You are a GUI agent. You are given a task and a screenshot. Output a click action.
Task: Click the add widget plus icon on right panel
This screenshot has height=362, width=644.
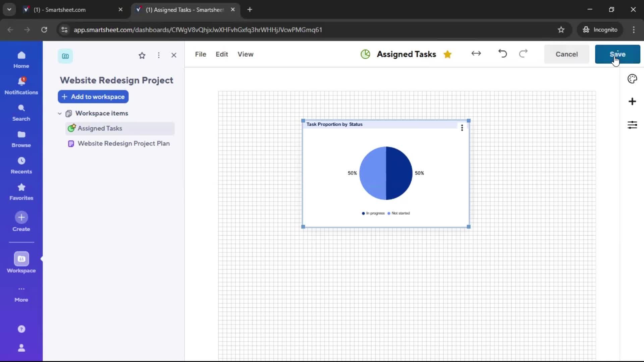633,102
